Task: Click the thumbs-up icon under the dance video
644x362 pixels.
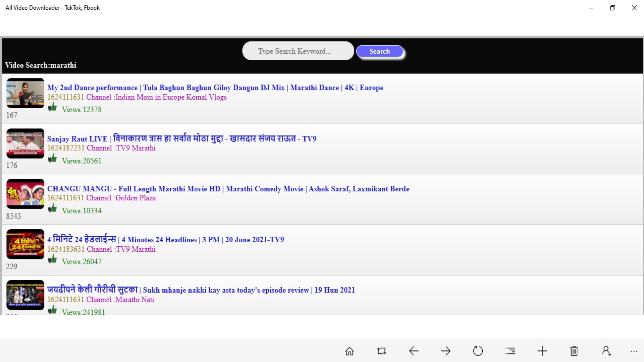Action: pos(53,107)
